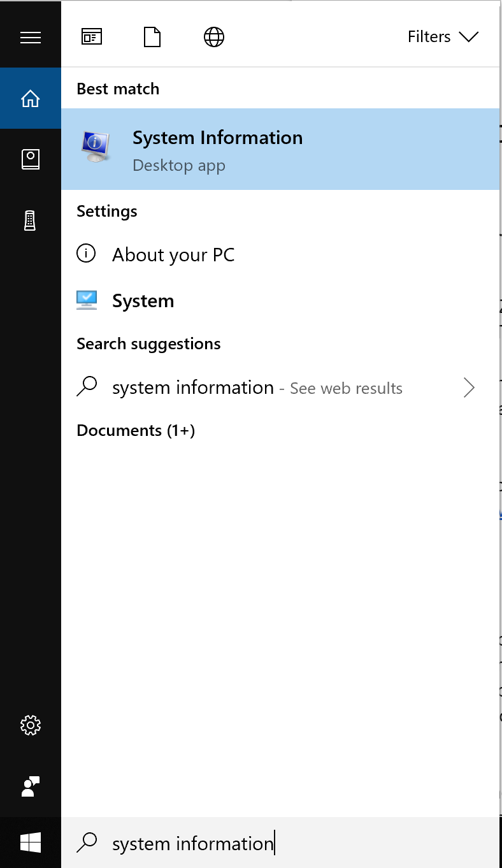Select system information web search suggestion

(x=280, y=387)
